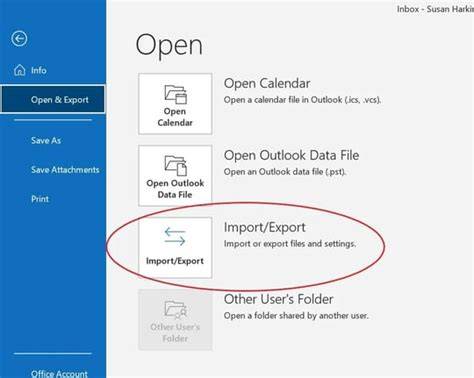Screen dimensions: 474x378
Task: Click the back arrow circle icon
Action: tap(19, 39)
